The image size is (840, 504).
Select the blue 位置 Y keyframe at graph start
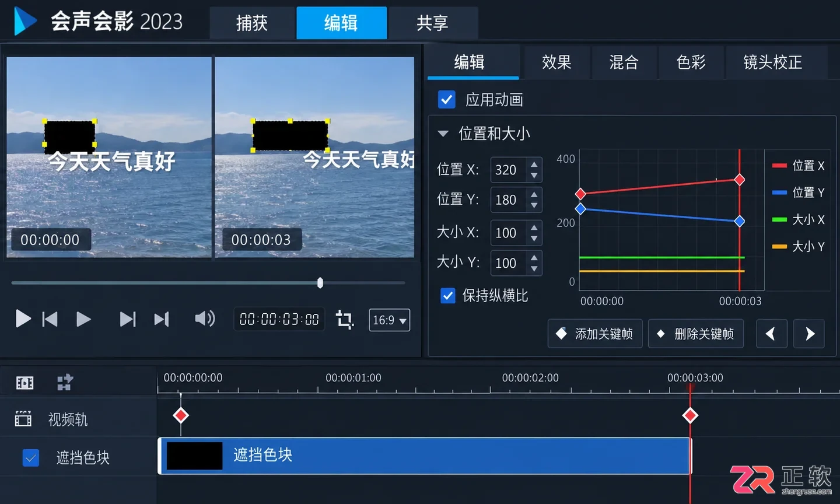pyautogui.click(x=580, y=208)
